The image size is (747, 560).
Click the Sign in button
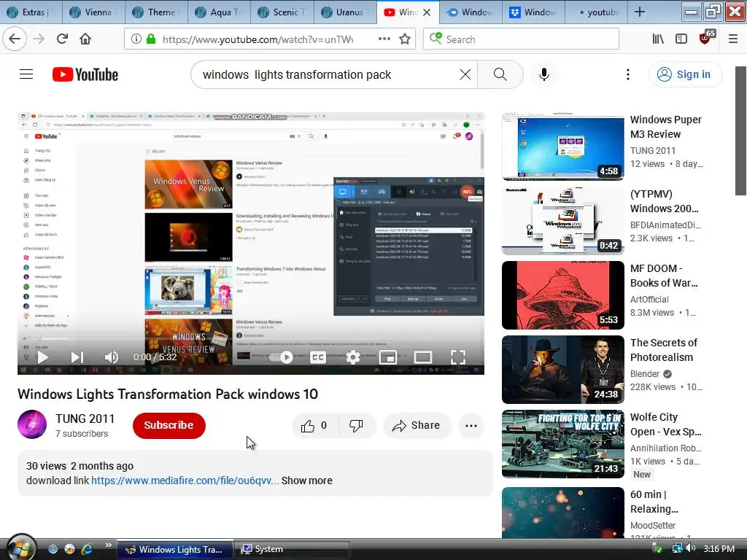click(685, 74)
